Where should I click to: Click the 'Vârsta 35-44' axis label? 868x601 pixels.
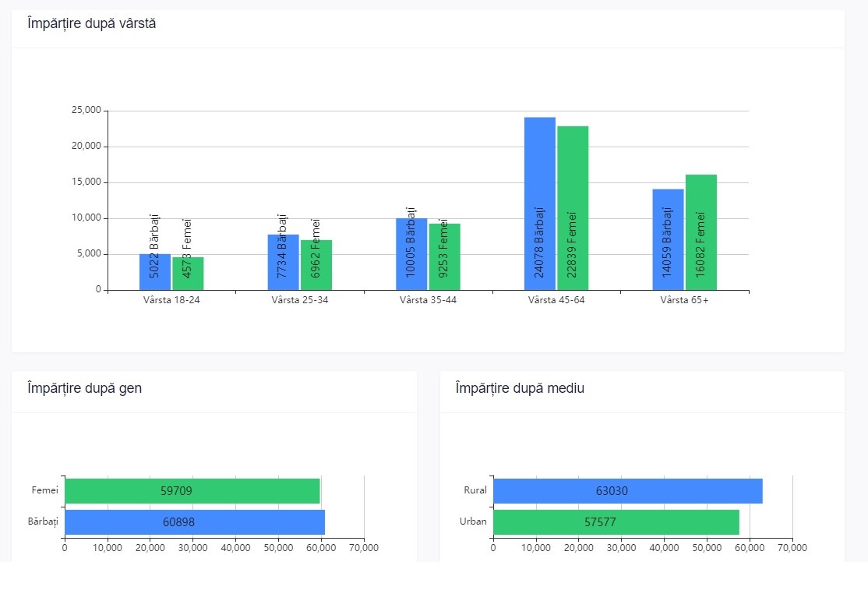tap(429, 300)
